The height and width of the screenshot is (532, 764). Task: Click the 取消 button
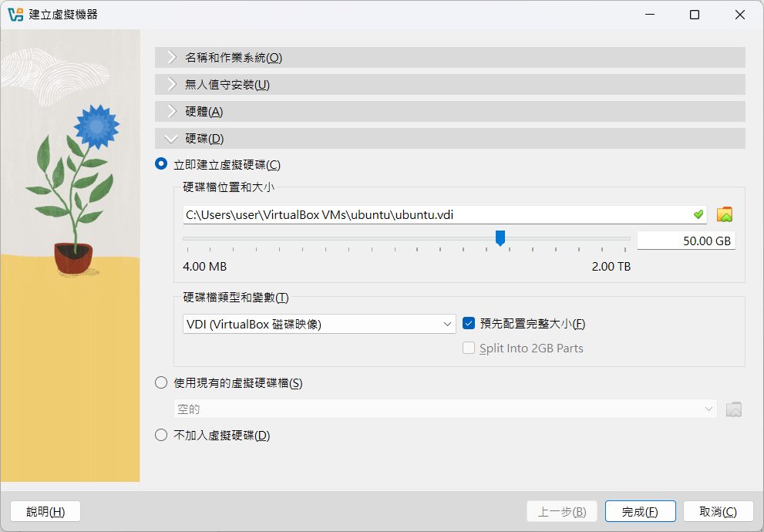(718, 512)
